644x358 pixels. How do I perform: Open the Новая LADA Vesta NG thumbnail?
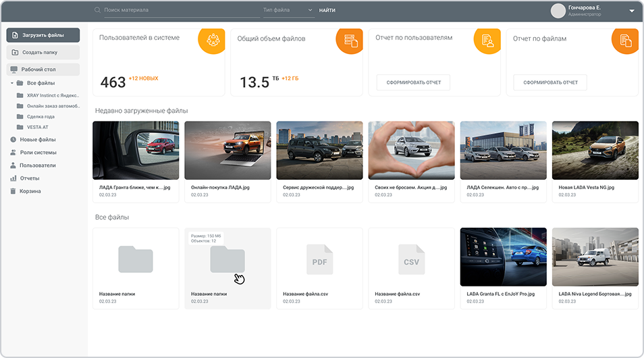tap(595, 150)
